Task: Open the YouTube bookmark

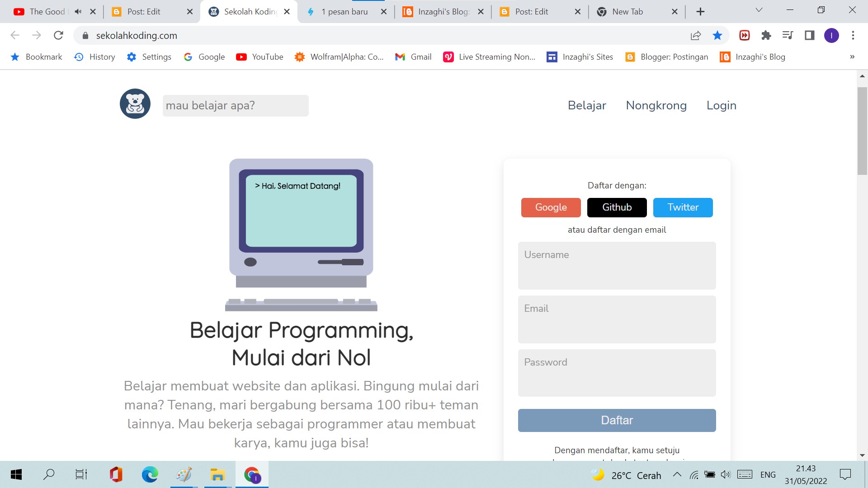Action: coord(259,57)
